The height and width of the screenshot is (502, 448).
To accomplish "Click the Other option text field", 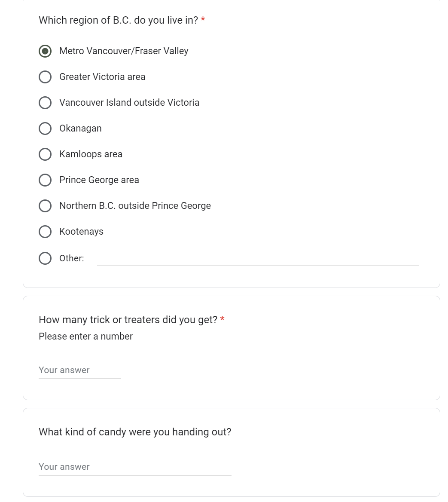I will click(x=258, y=259).
